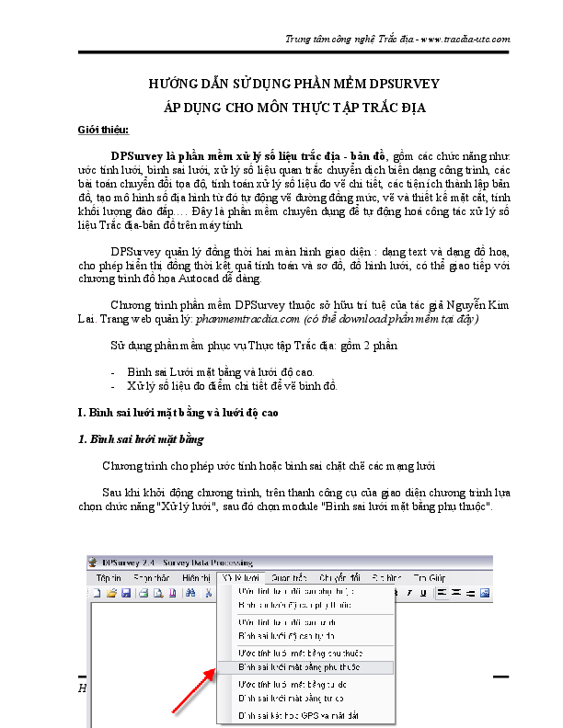
Task: Click the Print Preview magnifier page icon
Action: (158, 593)
